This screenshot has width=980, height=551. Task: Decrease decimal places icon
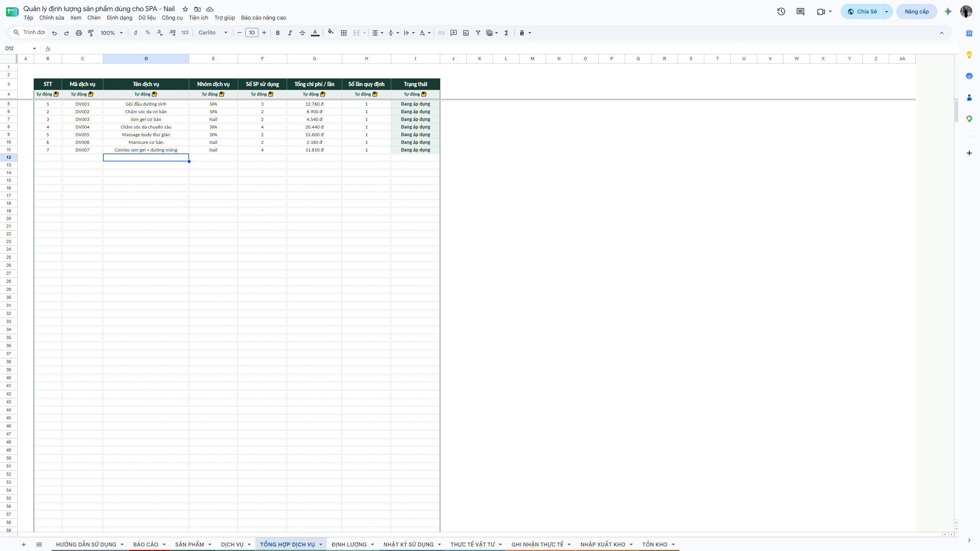click(x=160, y=33)
